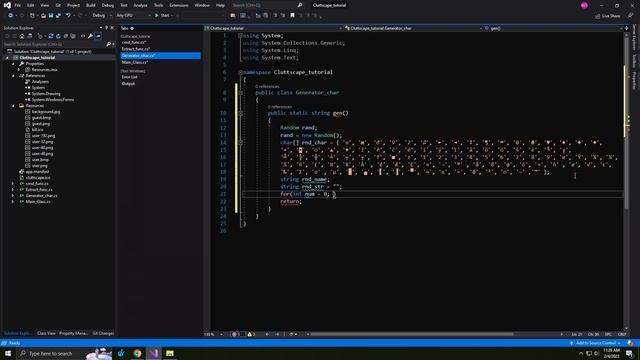Viewport: 640px width, 360px height.
Task: Click Solution Explorer Show All Files icon
Action: (73, 36)
